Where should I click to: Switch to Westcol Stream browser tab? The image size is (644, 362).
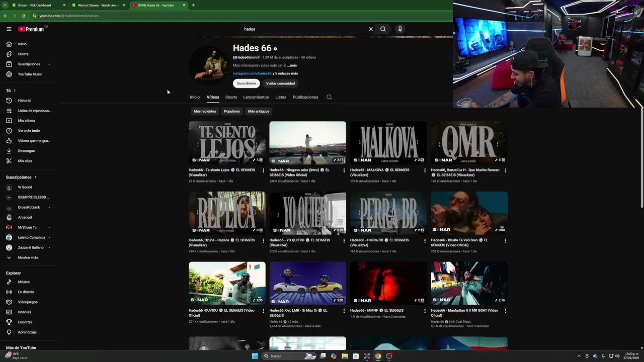(x=98, y=5)
